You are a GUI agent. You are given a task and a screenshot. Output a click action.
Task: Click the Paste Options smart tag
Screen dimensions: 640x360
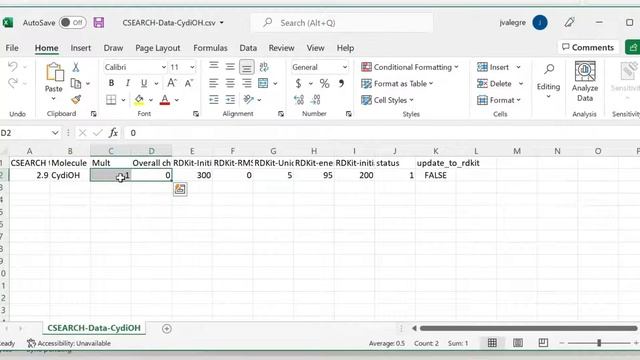pos(180,189)
